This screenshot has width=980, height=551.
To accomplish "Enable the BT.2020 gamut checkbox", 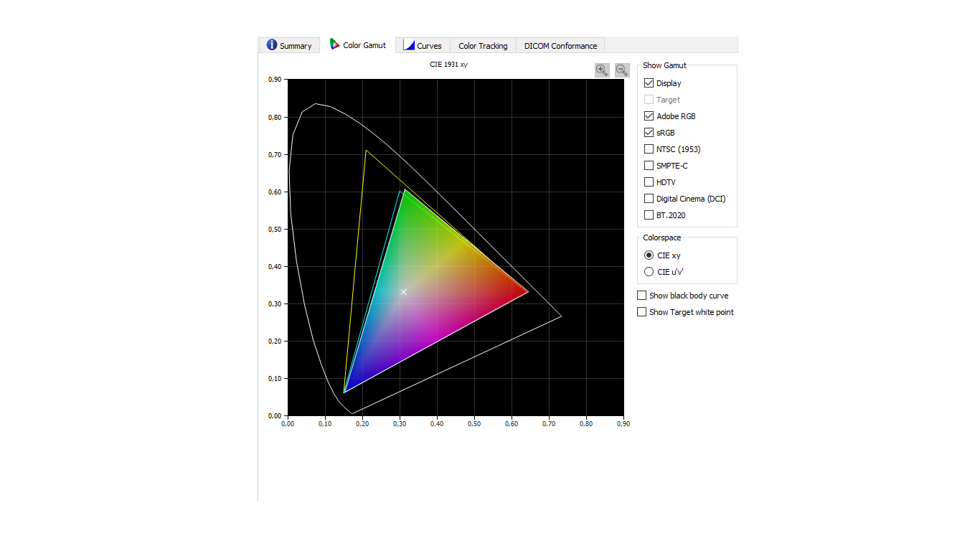I will (649, 215).
